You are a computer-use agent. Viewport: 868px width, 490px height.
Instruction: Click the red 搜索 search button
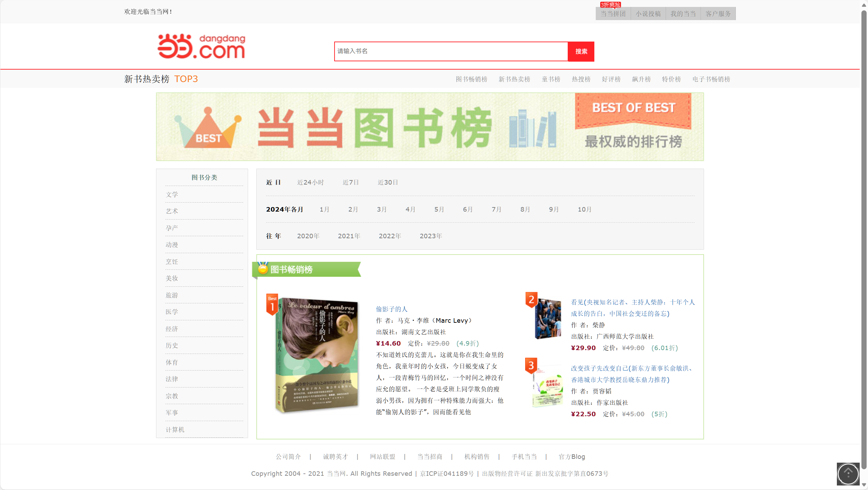click(x=581, y=52)
